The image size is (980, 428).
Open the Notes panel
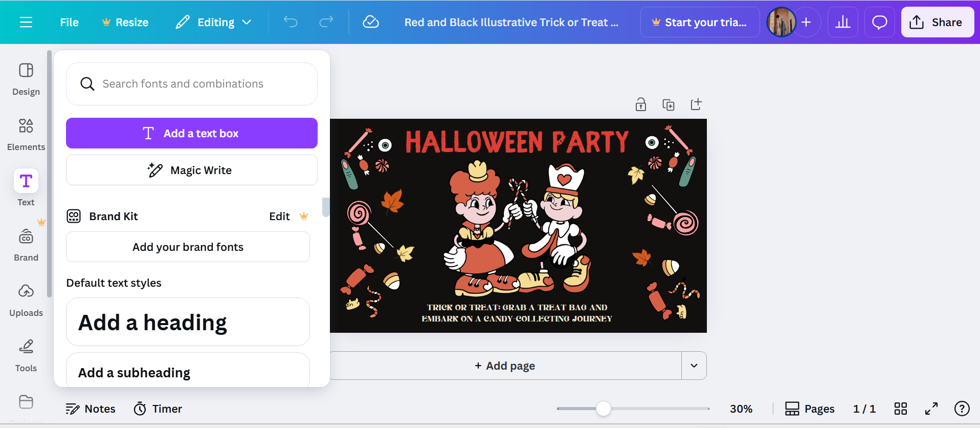pyautogui.click(x=91, y=409)
